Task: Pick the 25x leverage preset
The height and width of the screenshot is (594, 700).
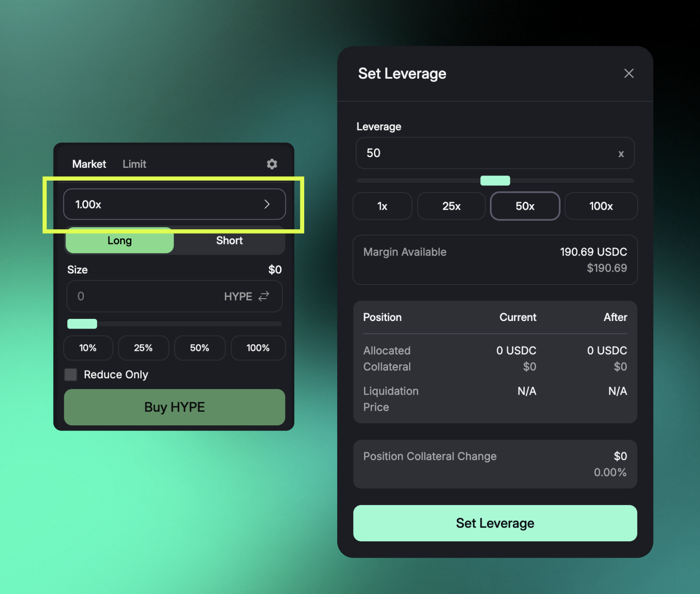Action: click(x=451, y=206)
